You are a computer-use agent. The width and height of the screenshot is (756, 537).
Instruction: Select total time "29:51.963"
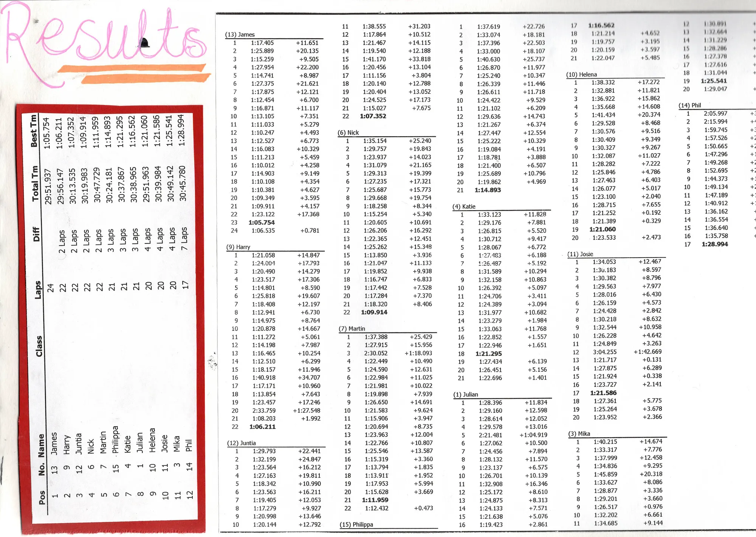point(146,184)
